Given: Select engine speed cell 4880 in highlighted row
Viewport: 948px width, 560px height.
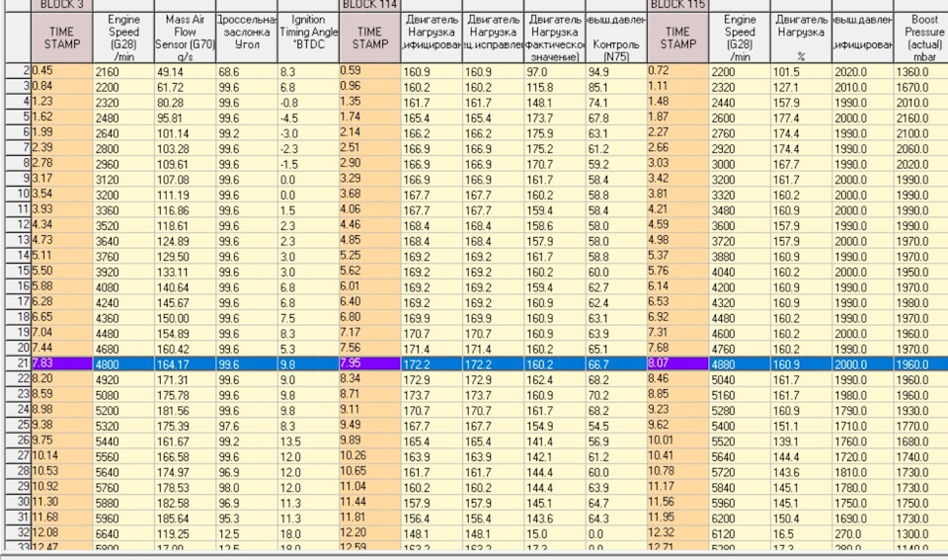Looking at the screenshot, I should pos(740,364).
